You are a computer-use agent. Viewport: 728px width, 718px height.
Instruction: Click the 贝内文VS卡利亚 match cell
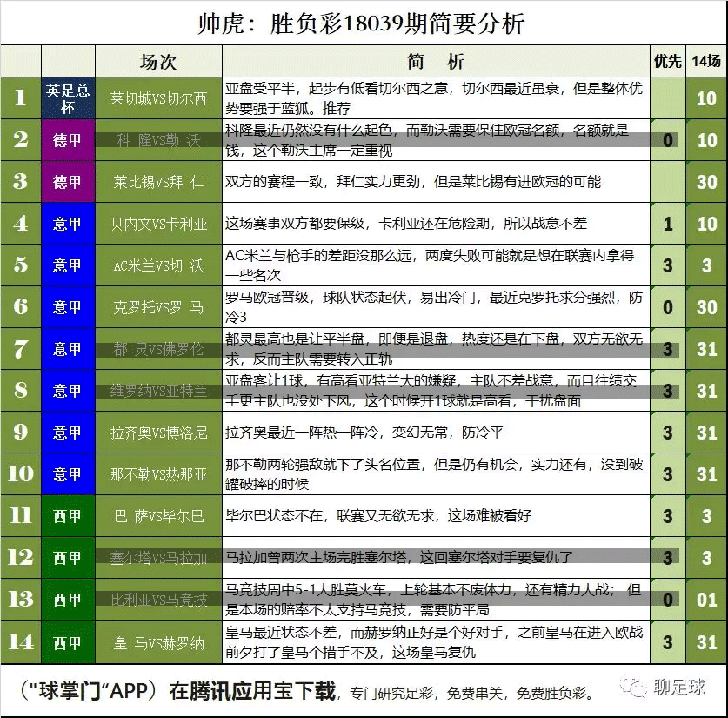tap(158, 224)
